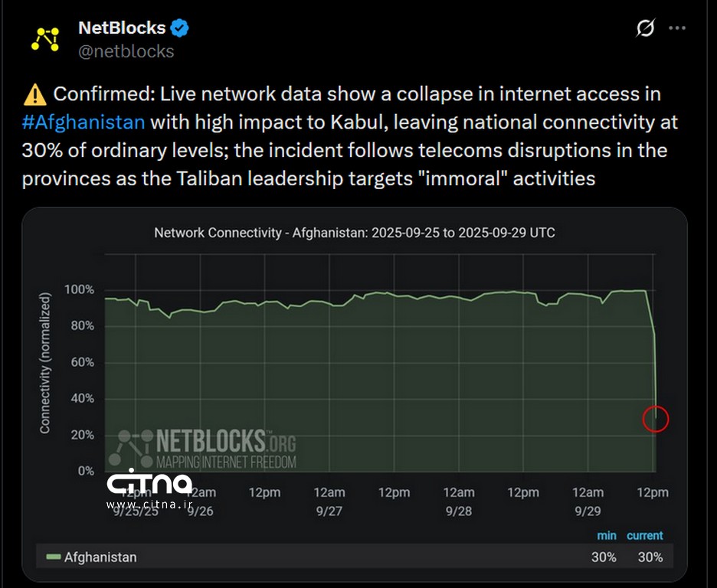
Task: Open the NetBlocks display name
Action: pos(122,28)
